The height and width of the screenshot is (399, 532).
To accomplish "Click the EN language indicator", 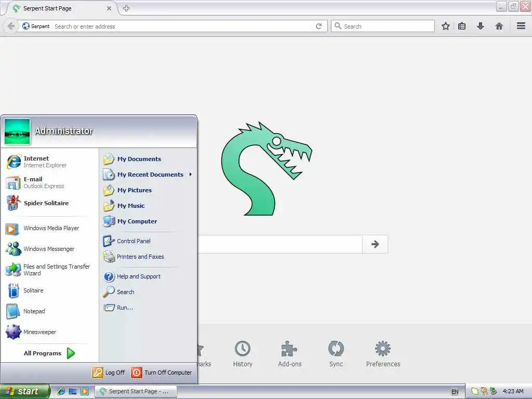I will tap(455, 392).
